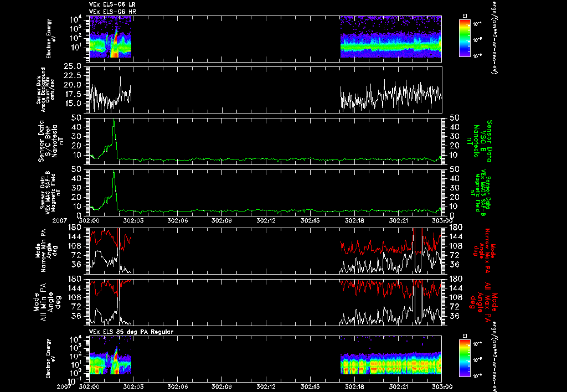Click "302:06" on the bottom time axis
The width and height of the screenshot is (567, 392).
[178, 386]
